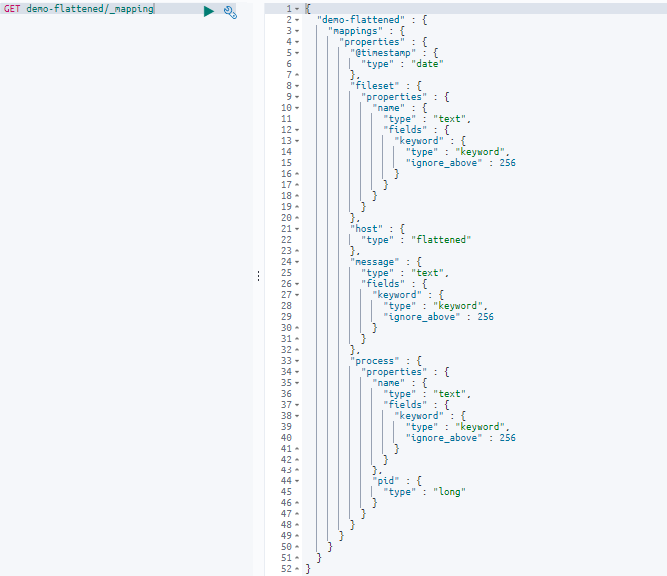Screen dimensions: 667x576
Task: Click the "flattened" type value
Action: click(441, 240)
